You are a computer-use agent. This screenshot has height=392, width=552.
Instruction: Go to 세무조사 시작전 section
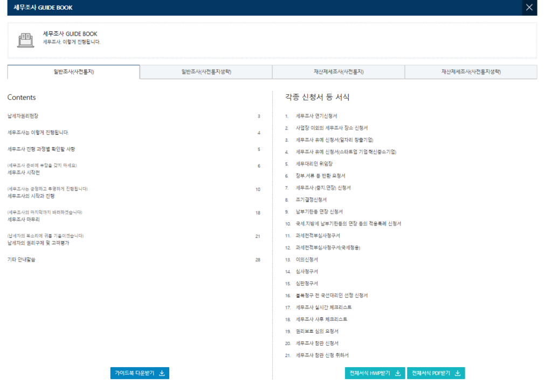click(x=23, y=173)
